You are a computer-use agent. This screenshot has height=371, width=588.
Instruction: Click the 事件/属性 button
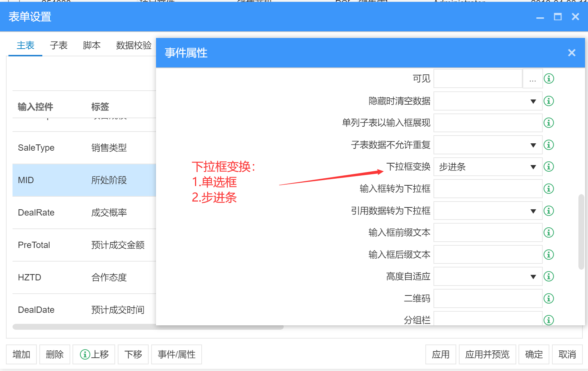(x=177, y=354)
